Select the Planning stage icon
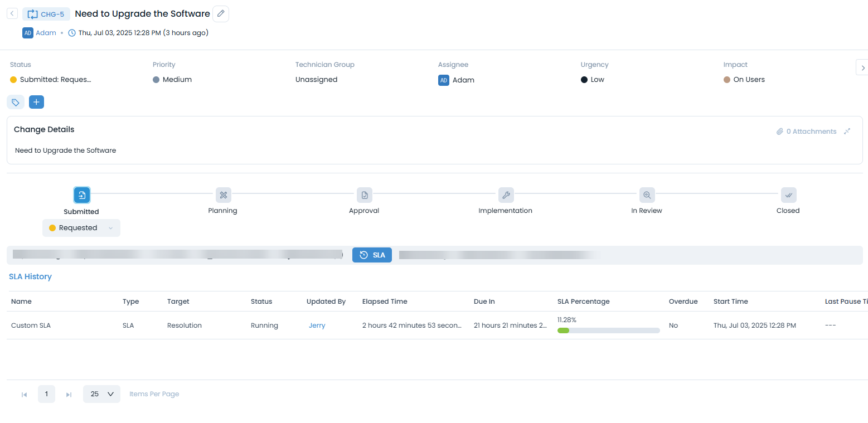Screen dimensions: 868x423 tap(223, 195)
